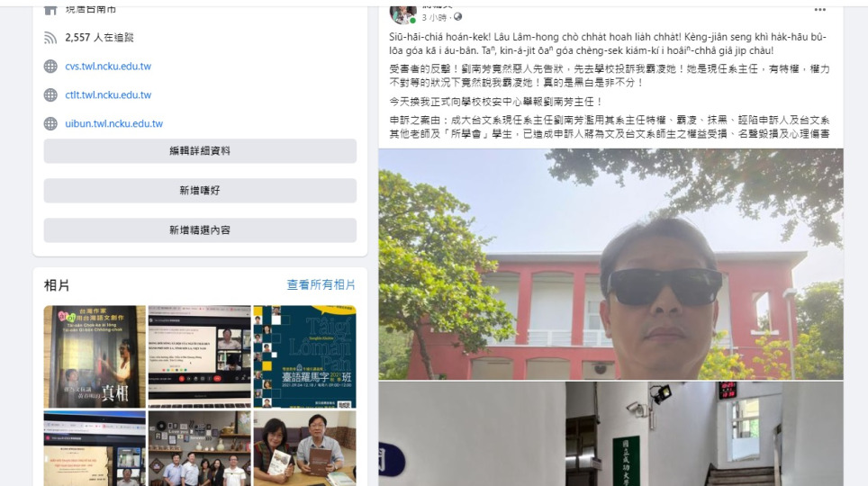Click the 編輯詳細資料 button
Screen dimensions: 868x486
200,151
